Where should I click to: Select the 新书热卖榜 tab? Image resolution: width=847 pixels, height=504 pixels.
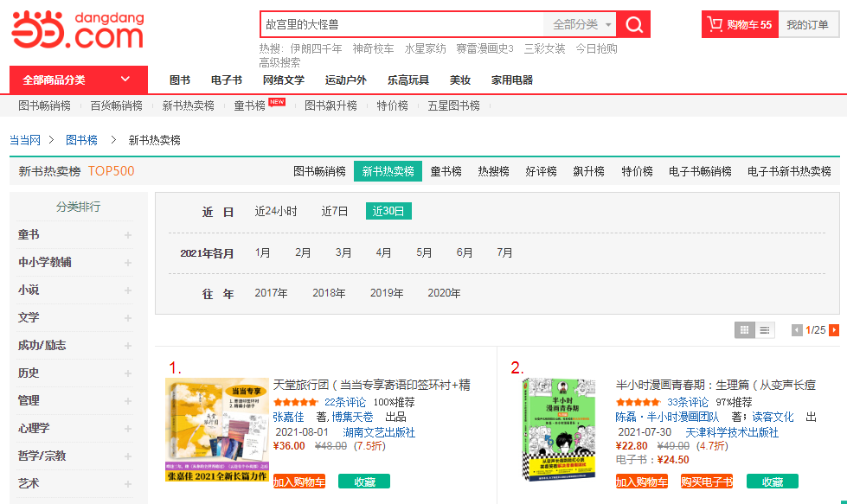click(x=388, y=171)
